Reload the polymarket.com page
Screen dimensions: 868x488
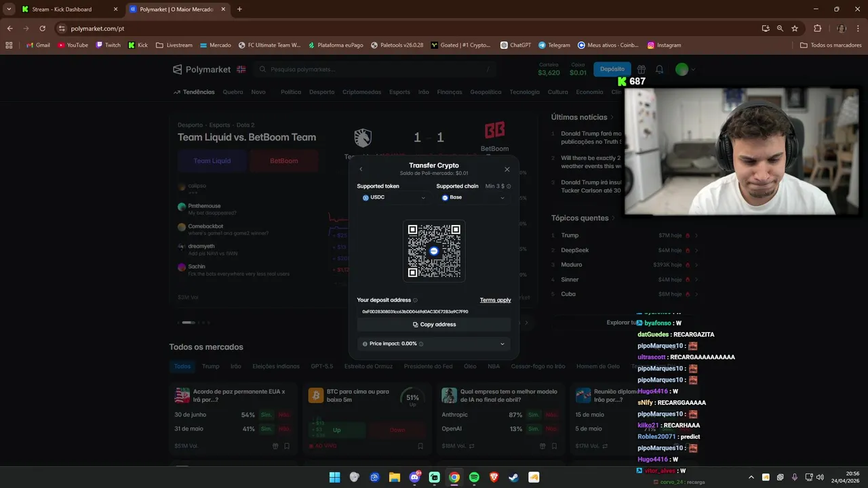(x=42, y=28)
